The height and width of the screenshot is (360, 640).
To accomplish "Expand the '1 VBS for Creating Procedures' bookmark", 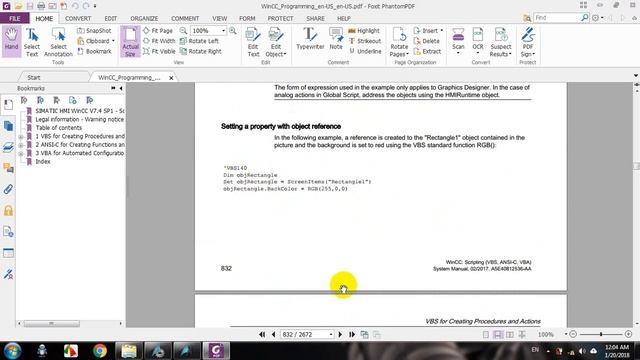I will pos(21,137).
